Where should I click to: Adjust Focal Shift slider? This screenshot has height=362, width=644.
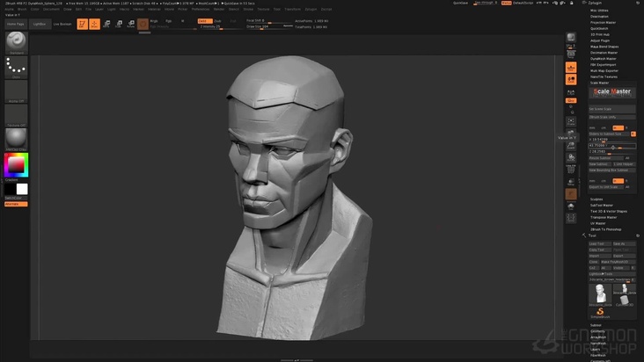pos(269,21)
